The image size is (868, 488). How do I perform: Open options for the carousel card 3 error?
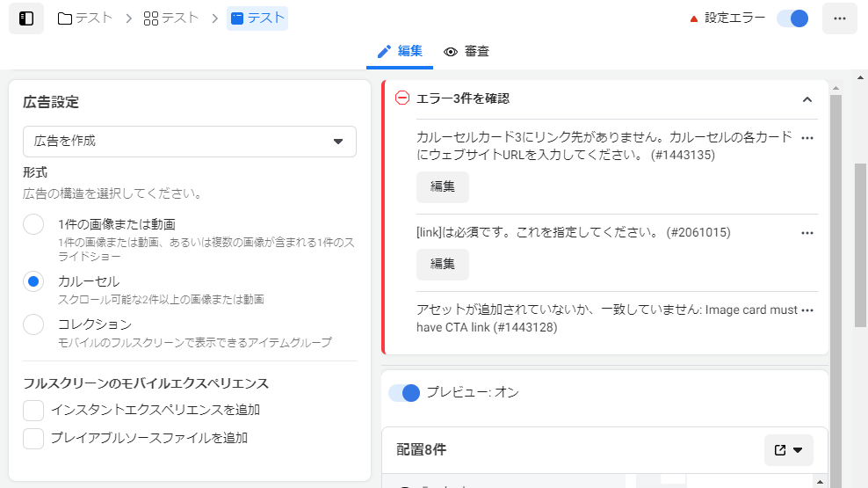(807, 138)
